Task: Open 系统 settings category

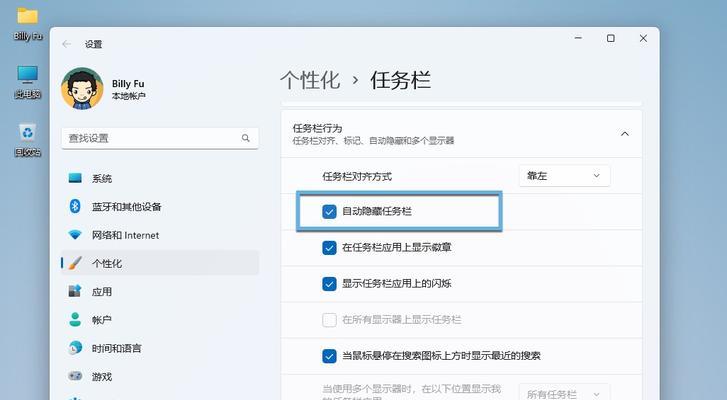Action: click(160, 178)
